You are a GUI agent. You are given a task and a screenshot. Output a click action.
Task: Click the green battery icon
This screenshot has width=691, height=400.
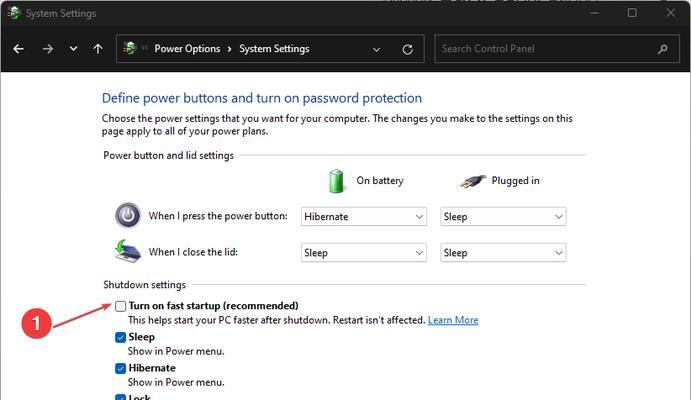click(x=336, y=181)
